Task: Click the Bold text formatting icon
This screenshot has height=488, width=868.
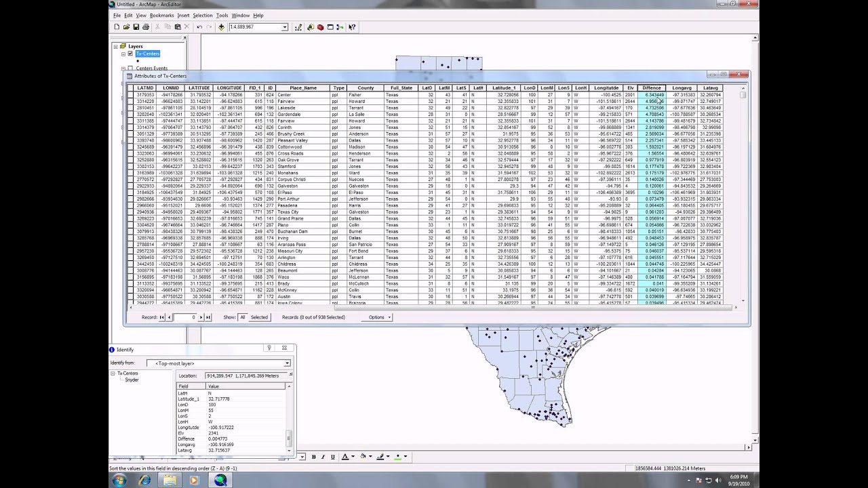Action: click(313, 457)
